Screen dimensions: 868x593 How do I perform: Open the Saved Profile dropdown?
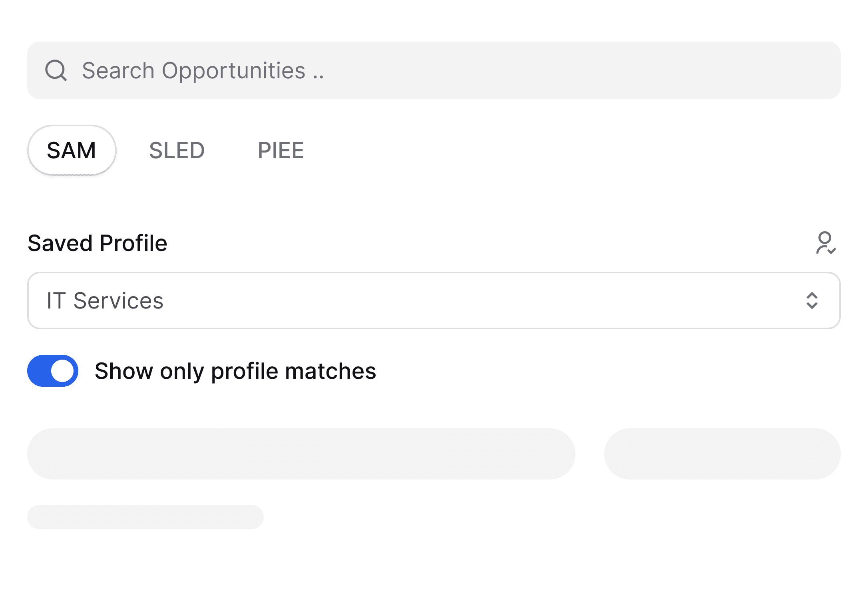tap(433, 300)
